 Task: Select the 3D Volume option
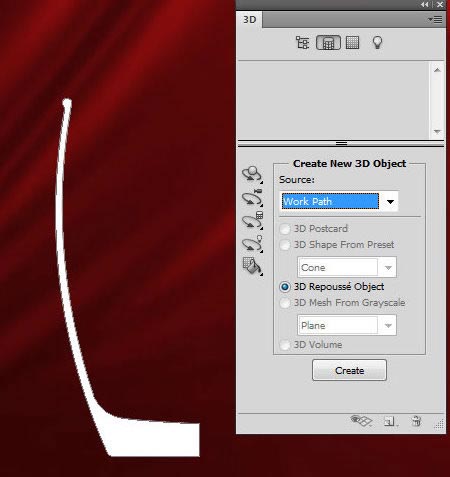pyautogui.click(x=311, y=345)
